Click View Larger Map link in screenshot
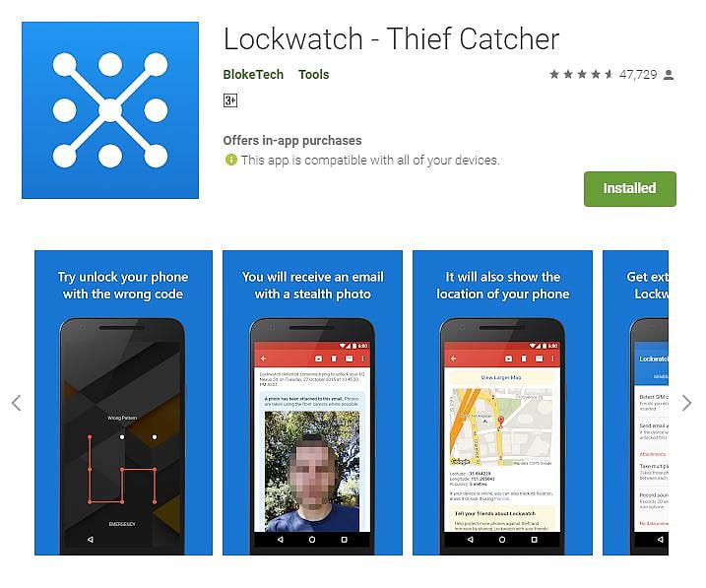 [501, 377]
